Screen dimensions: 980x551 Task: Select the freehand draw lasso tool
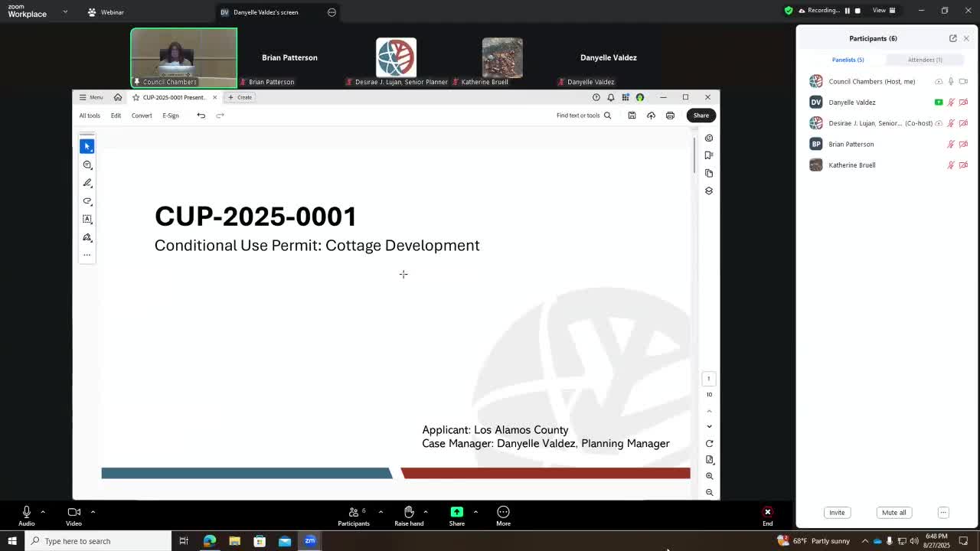tap(87, 201)
